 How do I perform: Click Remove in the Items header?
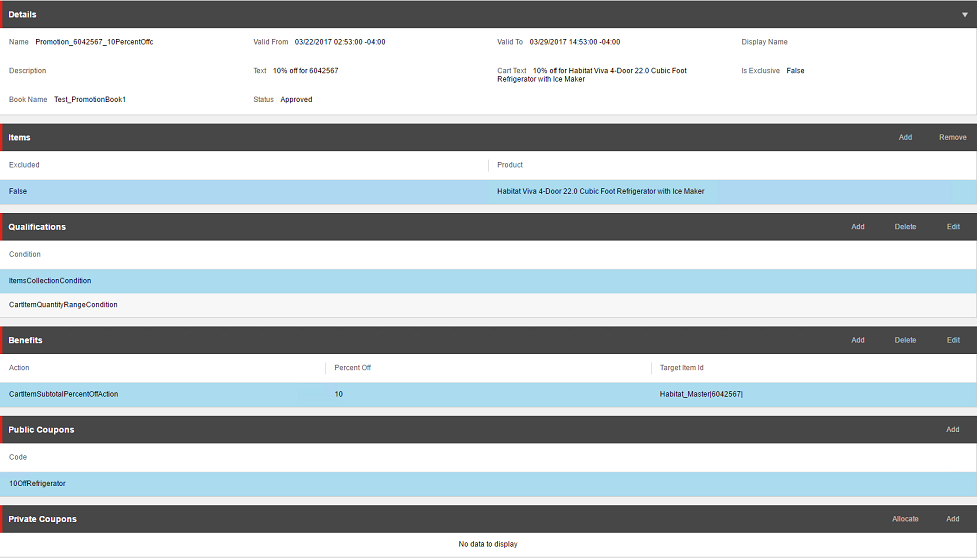point(952,137)
